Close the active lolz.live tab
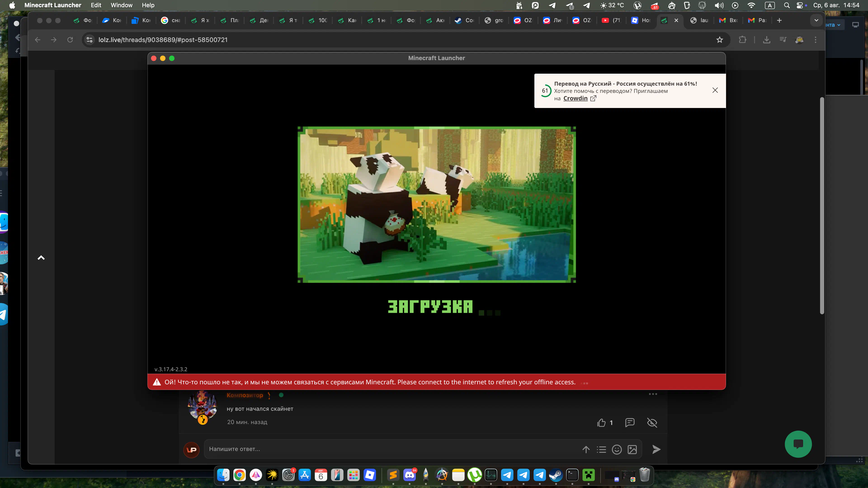The image size is (868, 488). click(676, 20)
